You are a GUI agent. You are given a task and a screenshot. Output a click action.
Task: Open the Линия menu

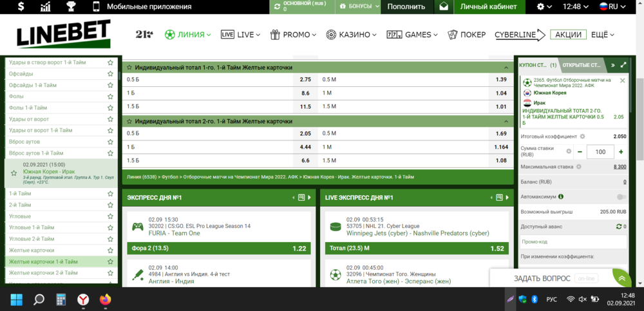point(187,35)
